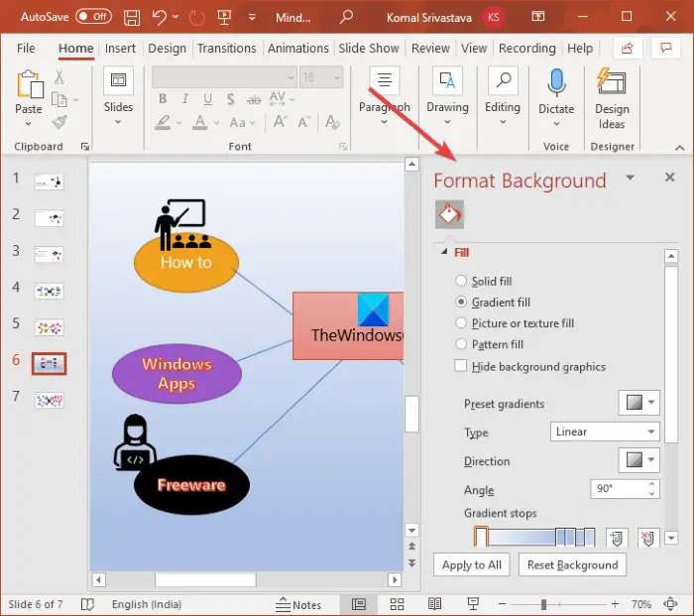
Task: Click the Design Ideas button
Action: click(612, 98)
